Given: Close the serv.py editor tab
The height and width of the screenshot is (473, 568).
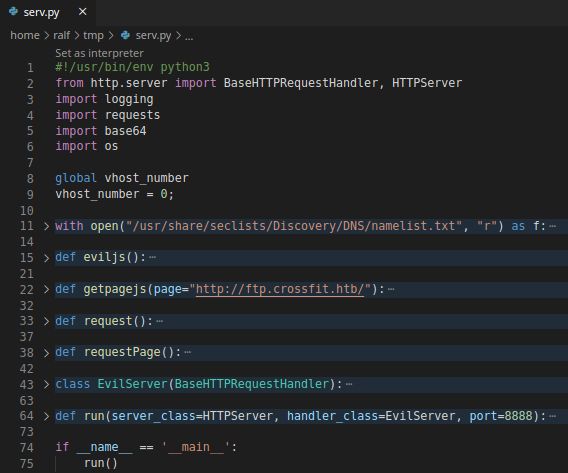Looking at the screenshot, I should 83,12.
